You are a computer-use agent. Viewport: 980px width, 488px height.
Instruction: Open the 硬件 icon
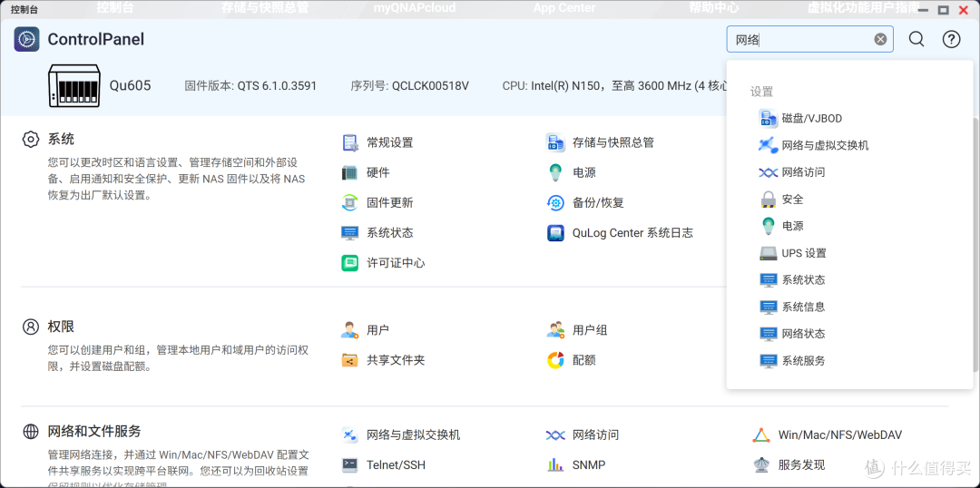350,172
